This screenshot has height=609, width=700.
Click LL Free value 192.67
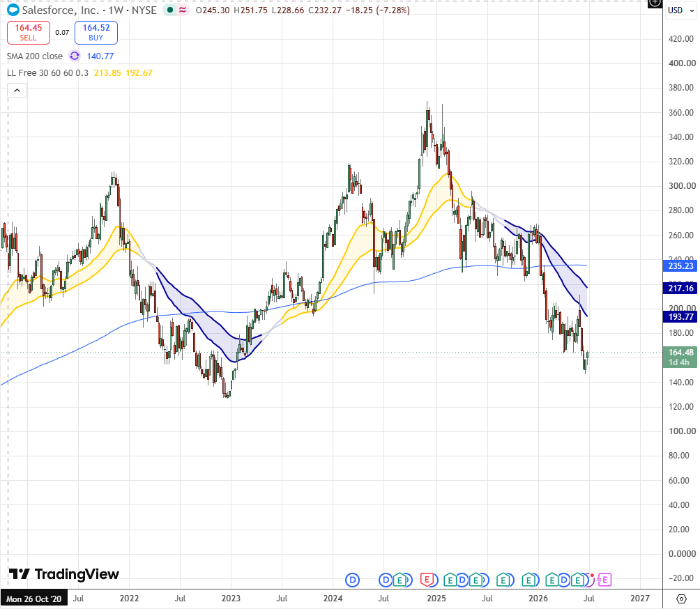click(x=139, y=72)
